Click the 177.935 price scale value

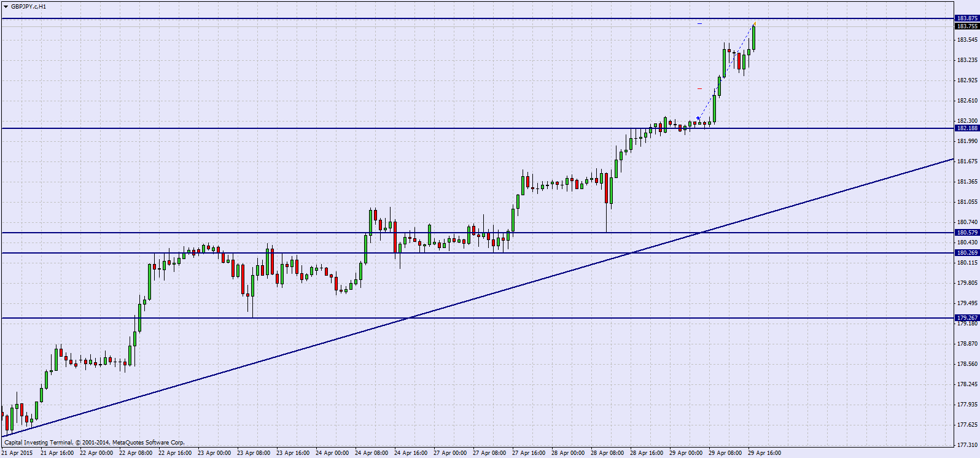967,405
